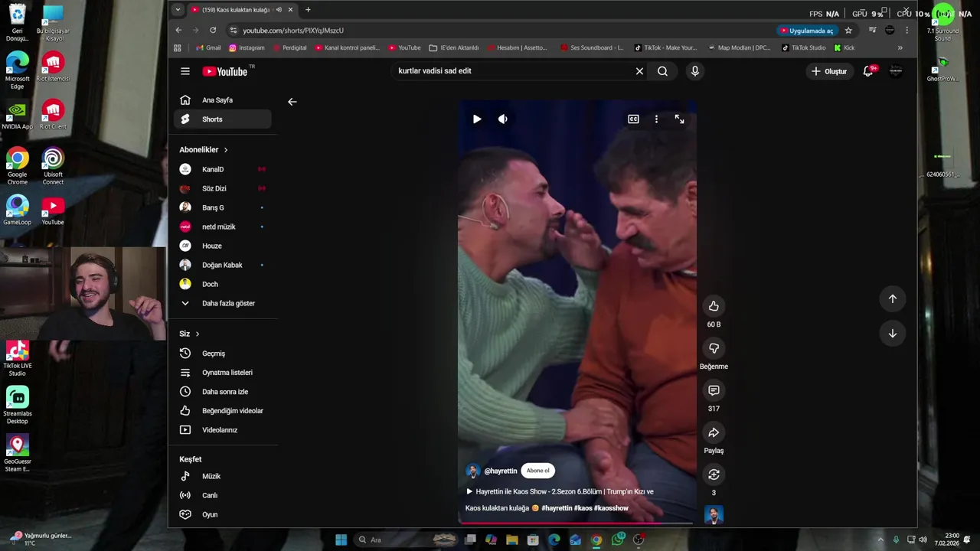Open the @hayrettin channel link

pyautogui.click(x=501, y=471)
